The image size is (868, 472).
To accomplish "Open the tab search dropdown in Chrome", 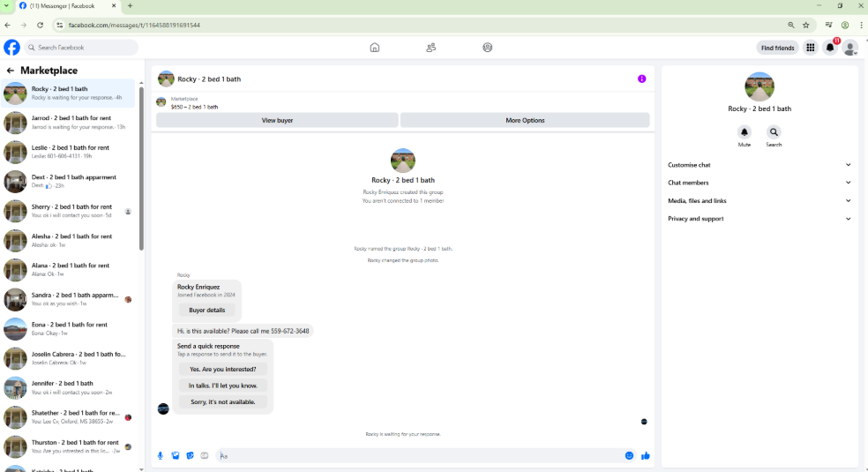I will point(7,5).
